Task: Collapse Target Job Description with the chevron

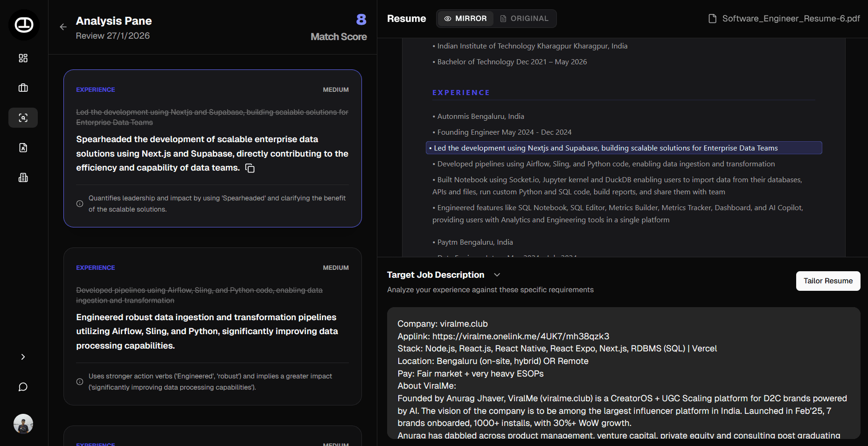Action: click(497, 275)
